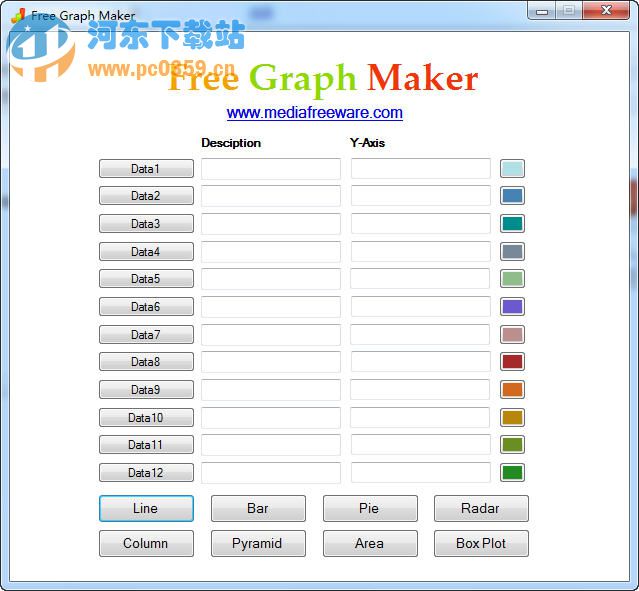Focus the Y-Axis field for Data2
This screenshot has width=639, height=591.
pos(421,196)
